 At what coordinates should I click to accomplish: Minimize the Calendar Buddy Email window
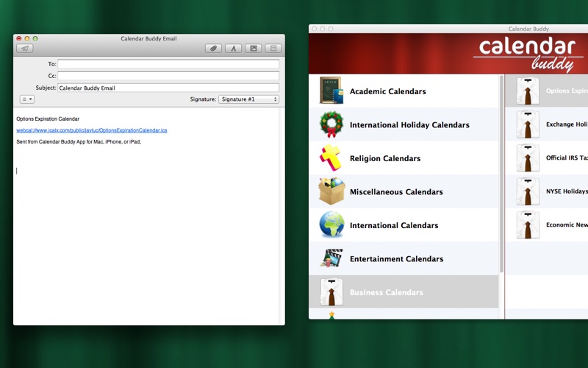(27, 38)
